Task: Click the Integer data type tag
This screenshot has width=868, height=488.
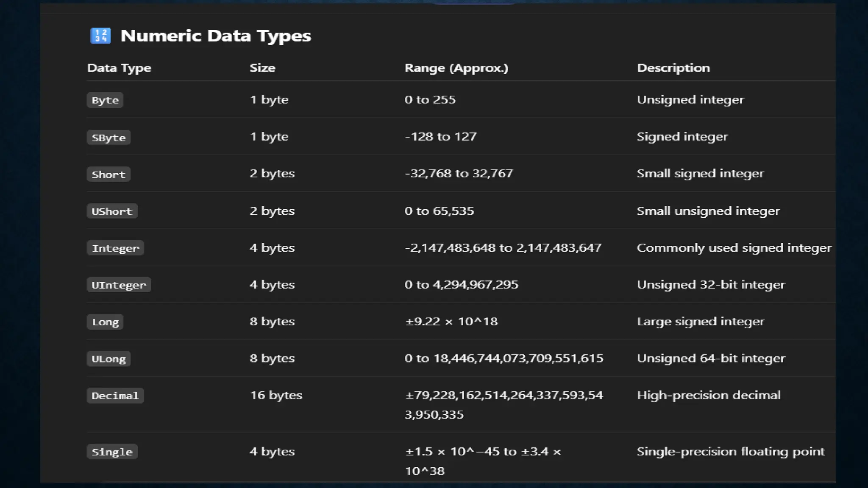Action: [115, 248]
